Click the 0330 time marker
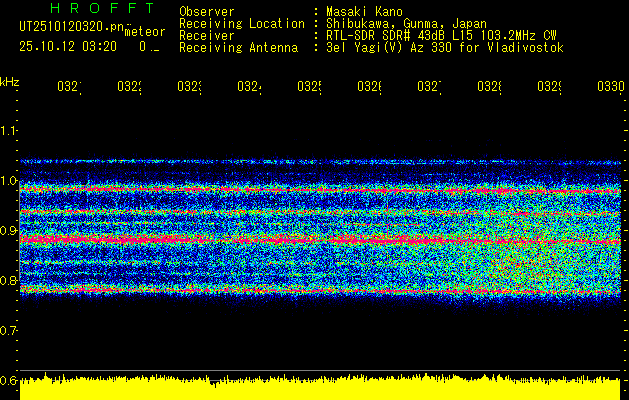Screen dimensions: 629x400 click(611, 86)
